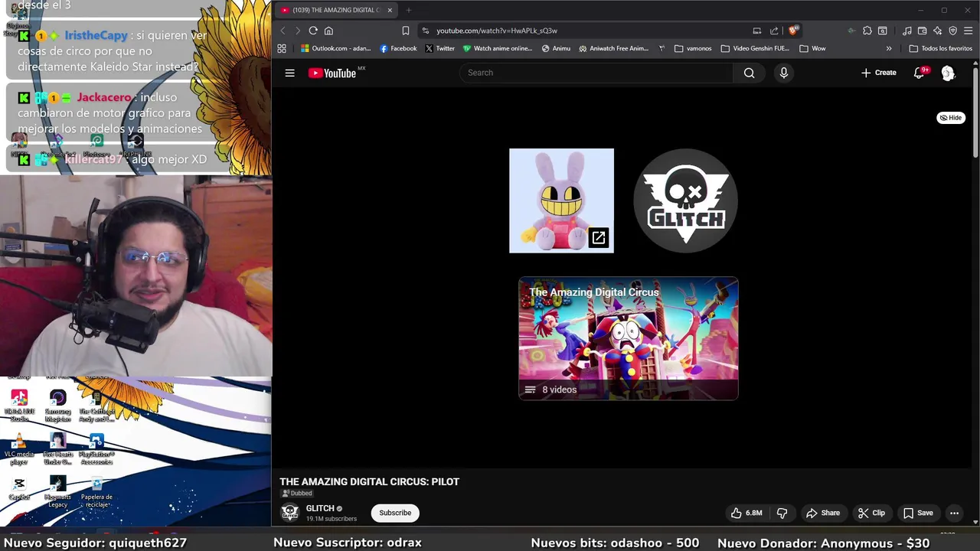Image resolution: width=980 pixels, height=551 pixels.
Task: Open the GLITCH channel name link
Action: [320, 508]
